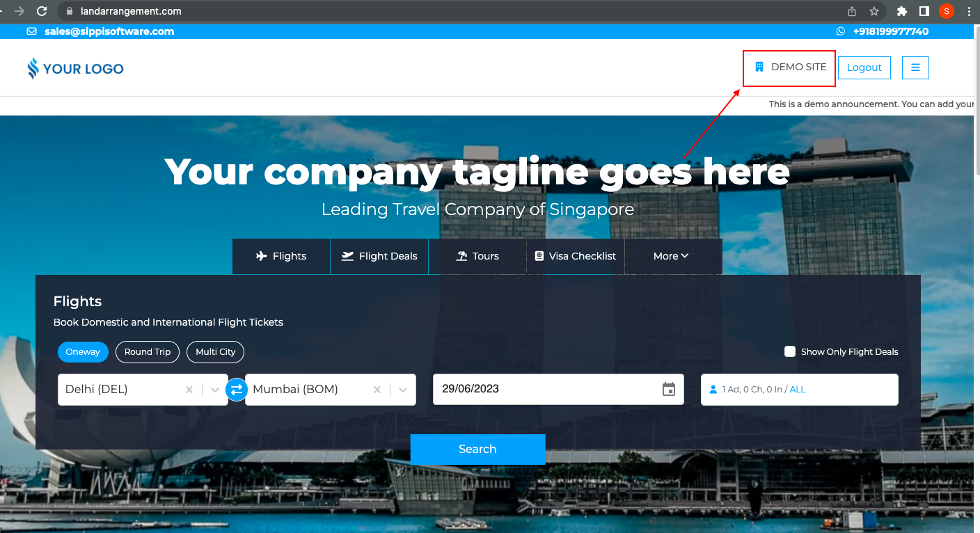Switch to the Flight Deals tab
Screen dimensions: 980x533
379,256
